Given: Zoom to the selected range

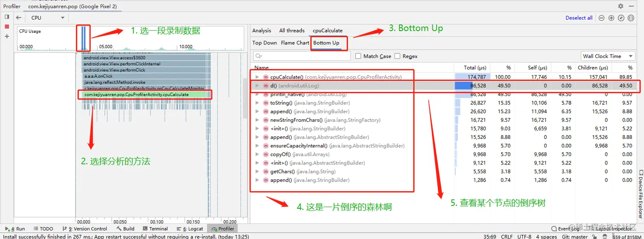Looking at the screenshot, I should [631, 18].
